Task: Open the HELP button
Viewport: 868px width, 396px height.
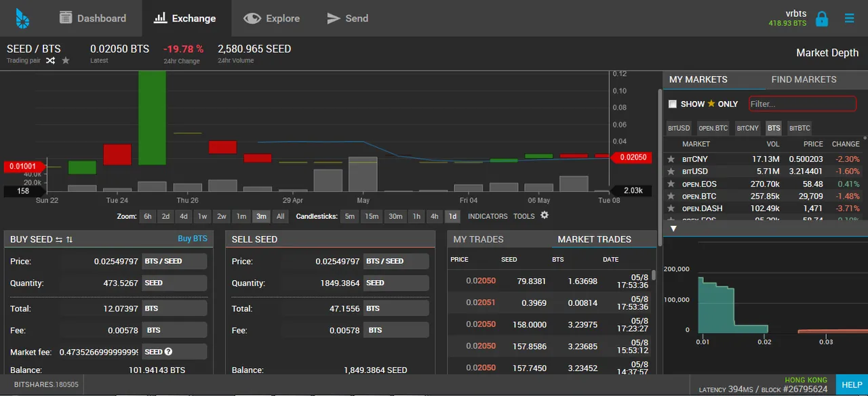Action: coord(852,385)
